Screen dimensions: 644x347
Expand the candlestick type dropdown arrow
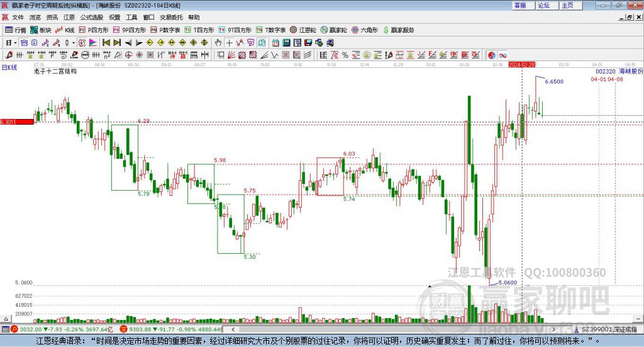click(73, 43)
